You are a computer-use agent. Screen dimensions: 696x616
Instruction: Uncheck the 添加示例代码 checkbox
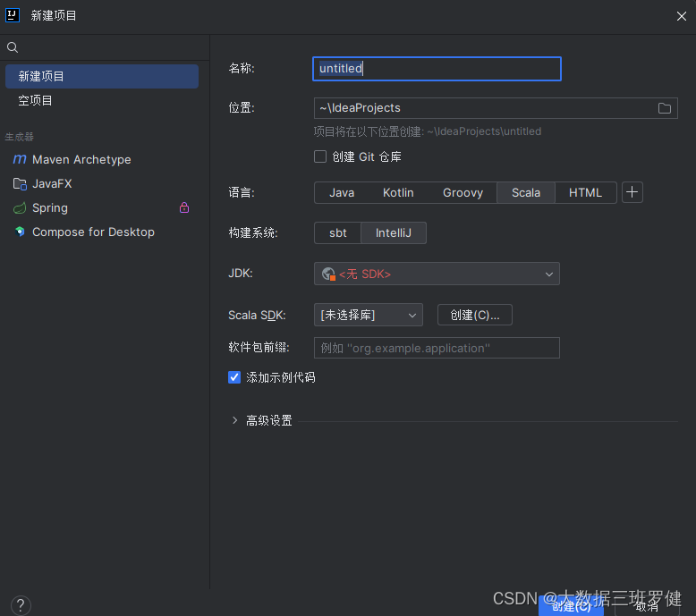[234, 377]
